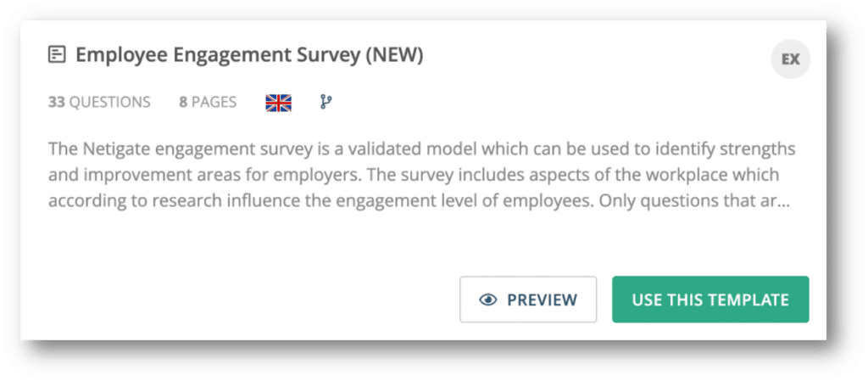Click the 33 QUESTIONS count label
This screenshot has height=381, width=868.
point(99,103)
